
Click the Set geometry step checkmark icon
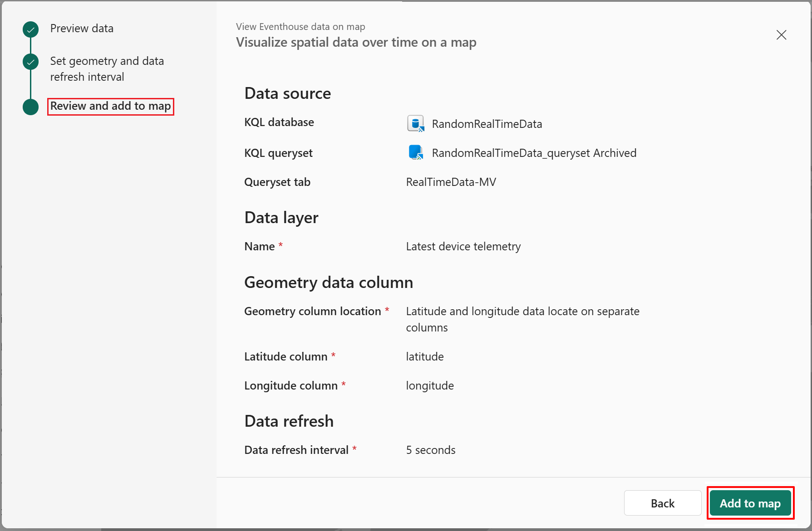coord(30,62)
